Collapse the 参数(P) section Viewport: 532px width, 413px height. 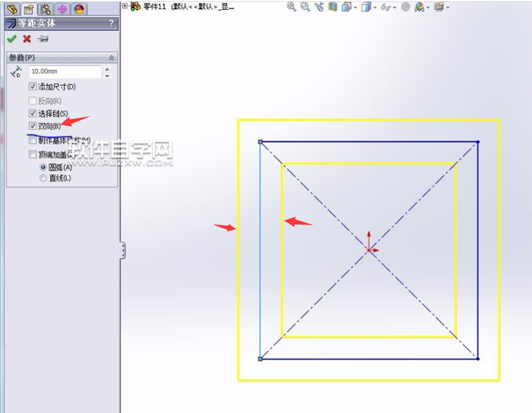click(111, 58)
